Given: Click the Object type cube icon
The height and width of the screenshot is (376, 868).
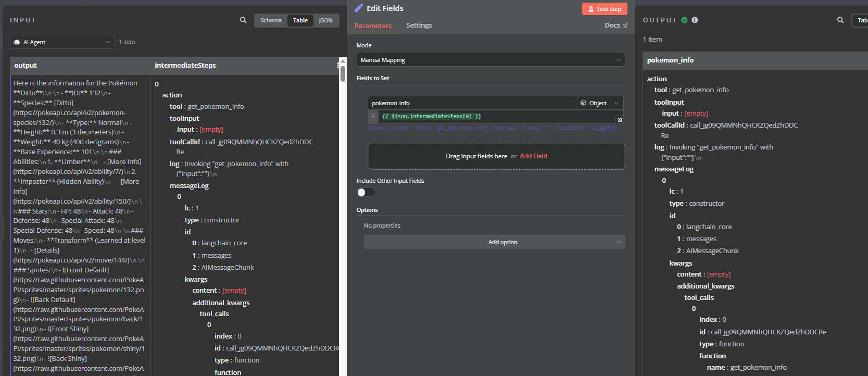Looking at the screenshot, I should coord(583,103).
